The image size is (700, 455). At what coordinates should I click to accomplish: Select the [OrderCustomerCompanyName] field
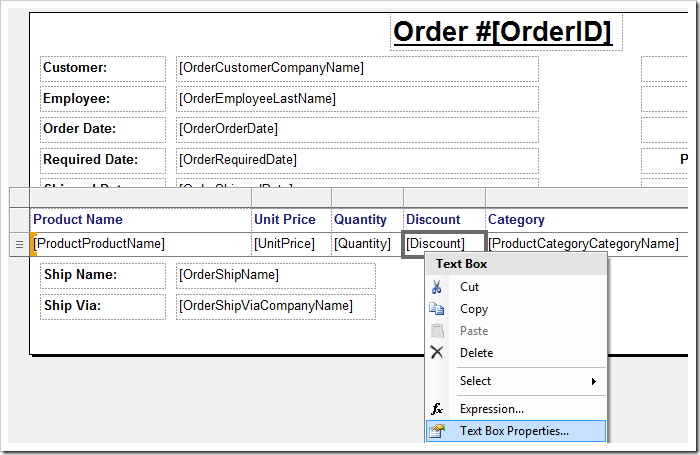tap(358, 69)
